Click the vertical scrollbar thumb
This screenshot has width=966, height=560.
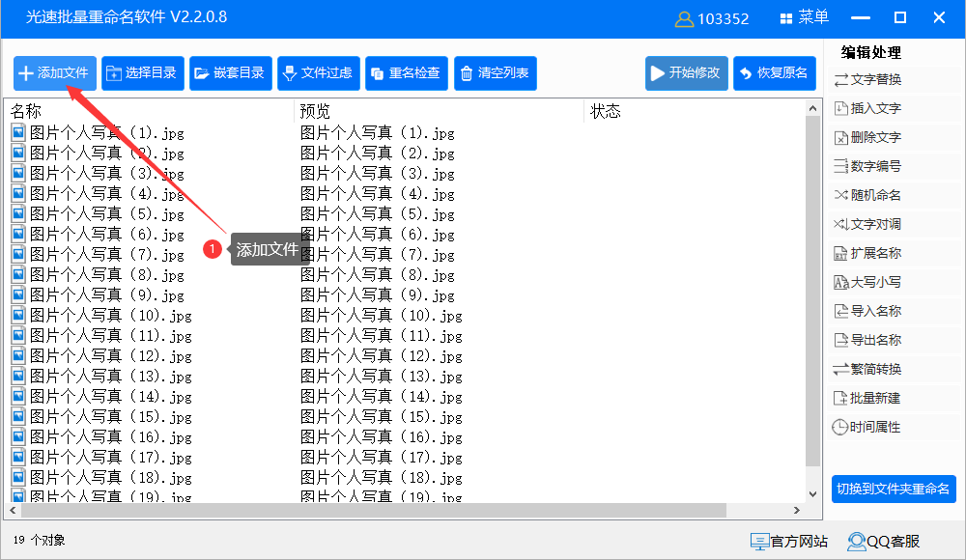(812, 291)
